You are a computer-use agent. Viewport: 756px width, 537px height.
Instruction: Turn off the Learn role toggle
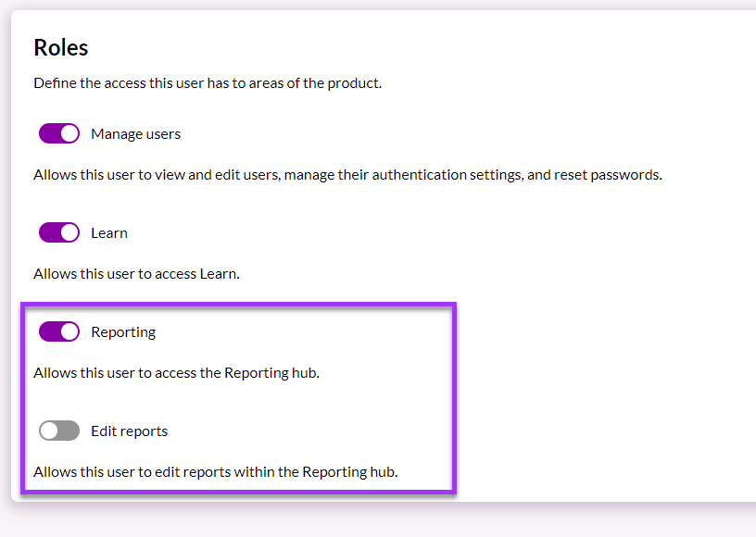(x=59, y=232)
